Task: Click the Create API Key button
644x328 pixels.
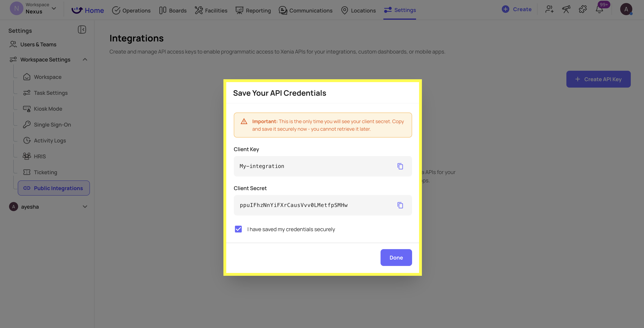Action: [598, 79]
